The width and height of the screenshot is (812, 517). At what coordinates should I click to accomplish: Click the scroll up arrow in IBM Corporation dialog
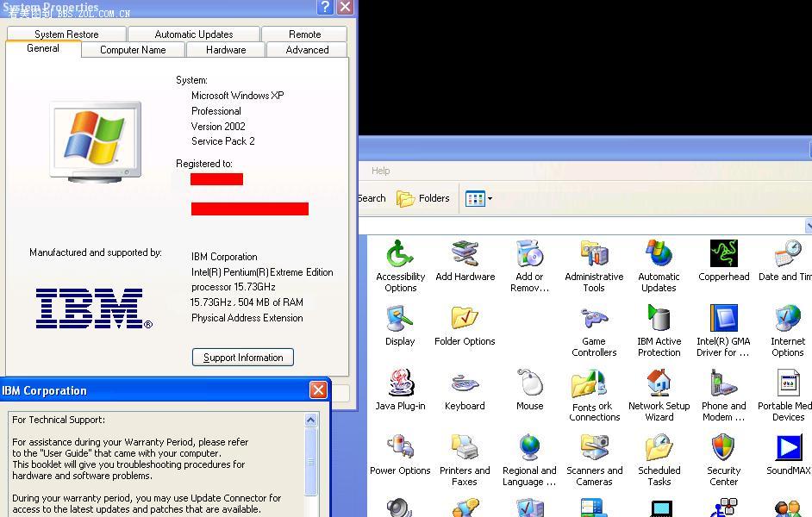pos(311,420)
